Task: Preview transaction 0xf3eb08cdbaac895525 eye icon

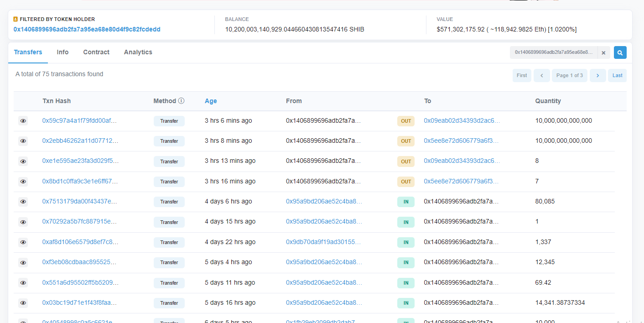Action: (23, 262)
